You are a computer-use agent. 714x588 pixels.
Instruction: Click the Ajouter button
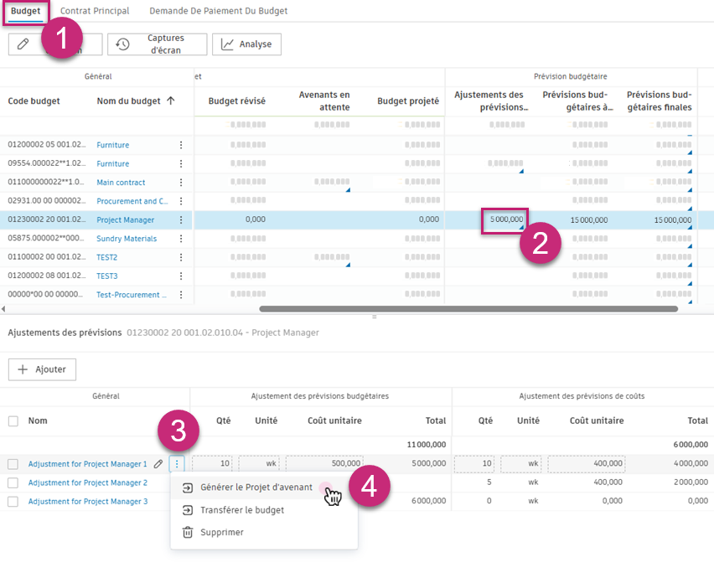43,369
